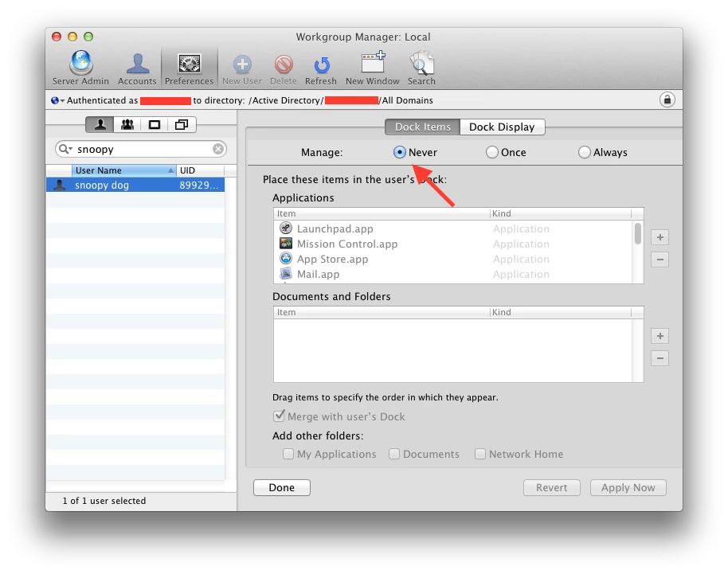This screenshot has height=574, width=728.
Task: Click the Launchpad app icon
Action: 286,228
